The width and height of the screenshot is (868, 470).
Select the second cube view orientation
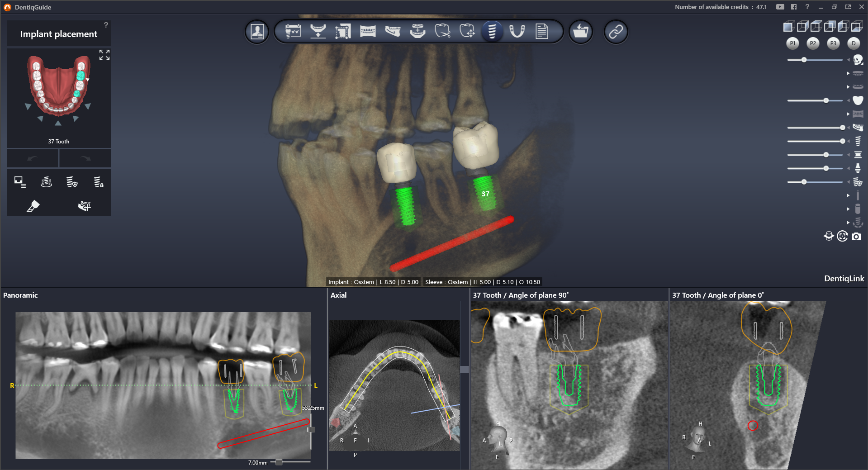802,27
